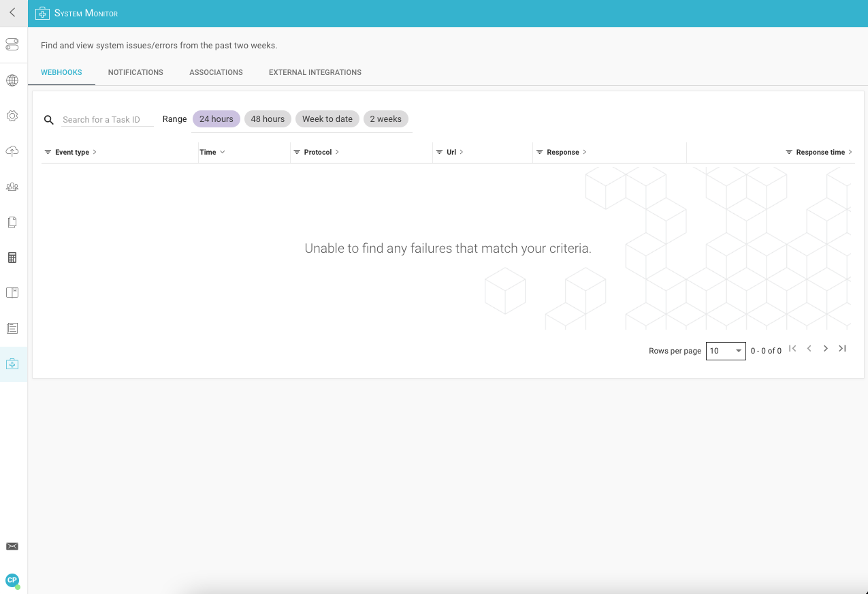This screenshot has width=868, height=594.
Task: Click the System Monitor page title
Action: [x=86, y=13]
